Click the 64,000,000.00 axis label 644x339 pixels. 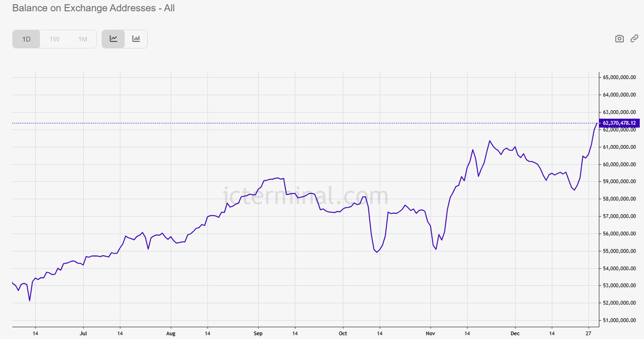(619, 95)
